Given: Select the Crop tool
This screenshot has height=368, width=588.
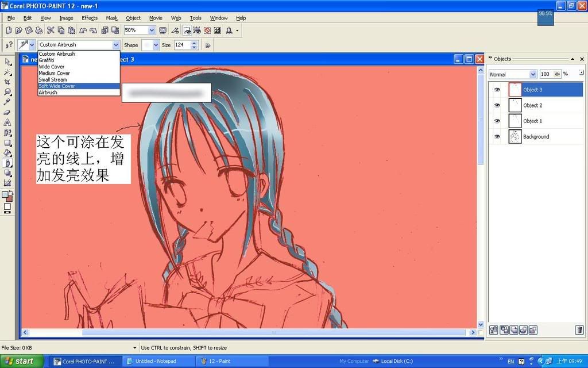Looking at the screenshot, I should point(7,82).
